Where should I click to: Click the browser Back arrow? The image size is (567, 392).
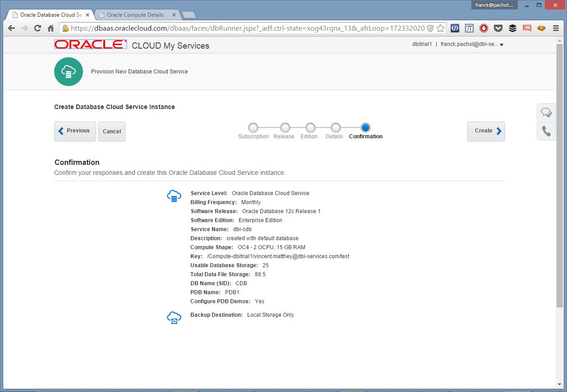pyautogui.click(x=12, y=28)
